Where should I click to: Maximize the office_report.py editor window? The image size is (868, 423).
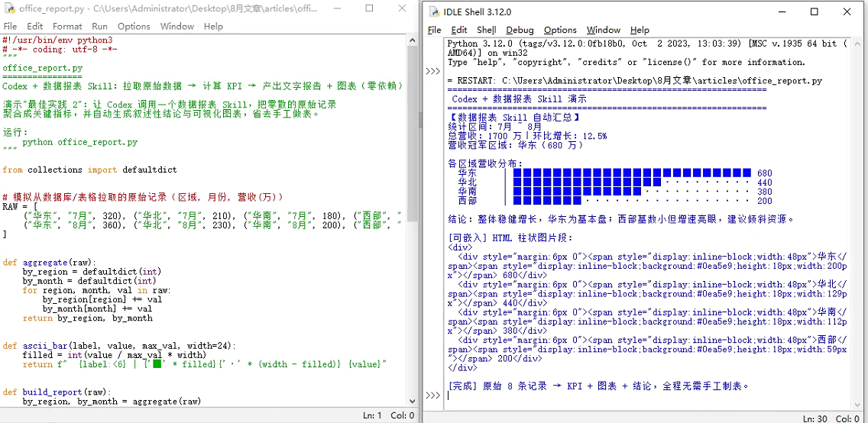pos(369,8)
